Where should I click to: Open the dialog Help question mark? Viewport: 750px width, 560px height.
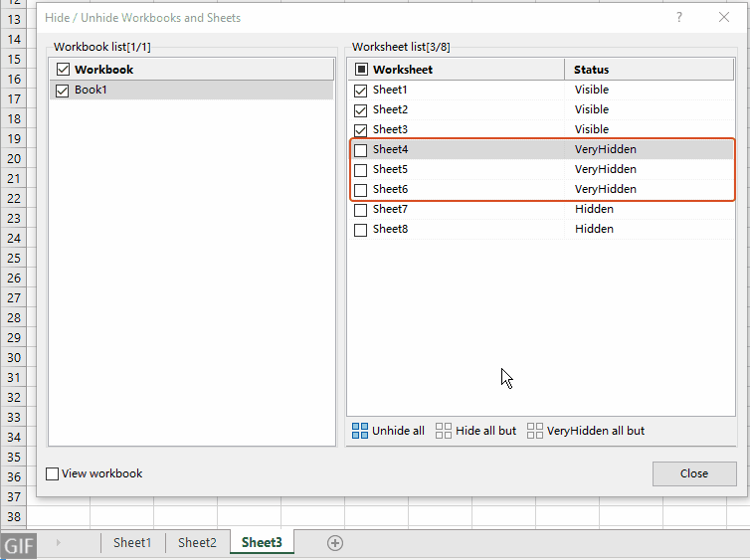click(x=679, y=18)
